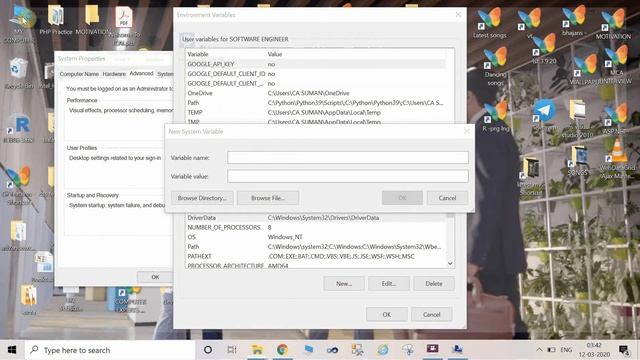The image size is (640, 360).
Task: Cancel the New System Variable dialog
Action: [x=447, y=198]
